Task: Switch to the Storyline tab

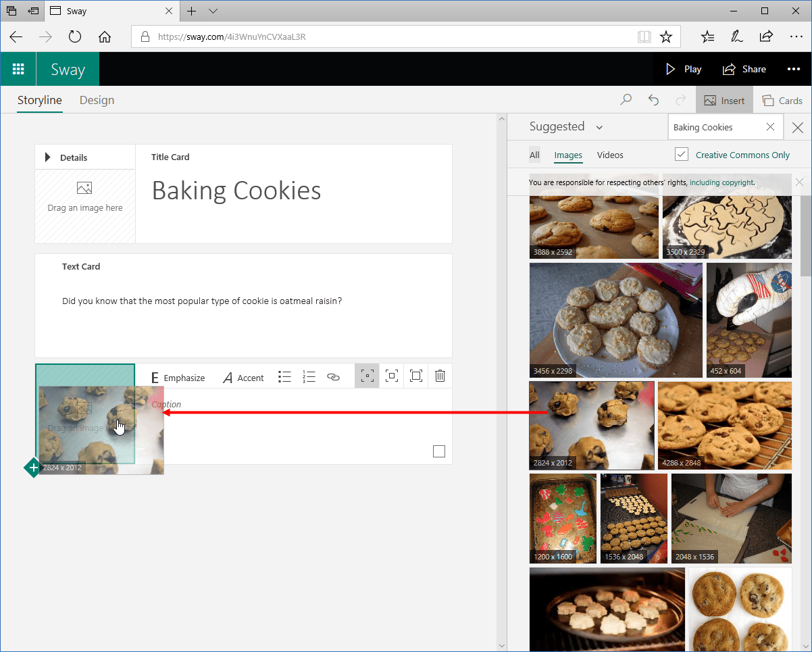Action: [x=40, y=100]
